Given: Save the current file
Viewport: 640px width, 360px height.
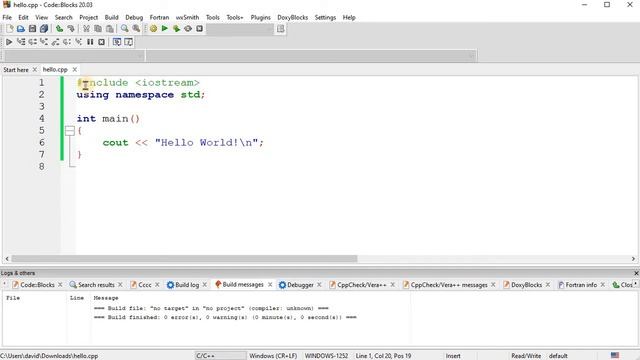Looking at the screenshot, I should click(32, 29).
